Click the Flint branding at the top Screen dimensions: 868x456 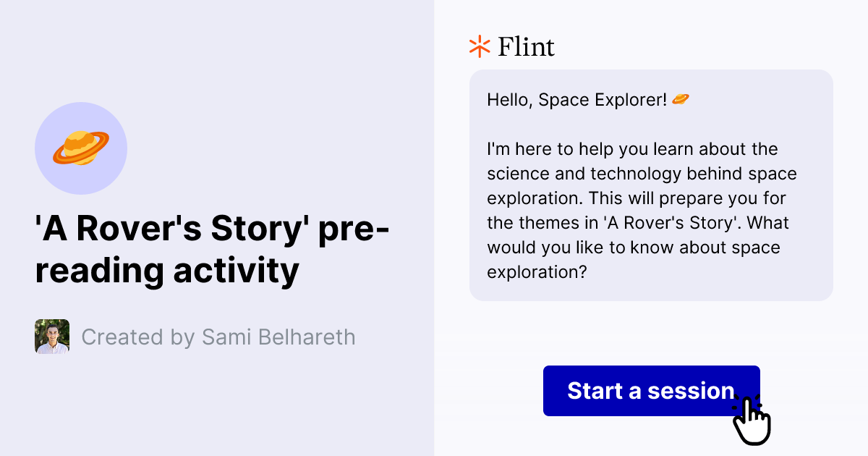[510, 46]
